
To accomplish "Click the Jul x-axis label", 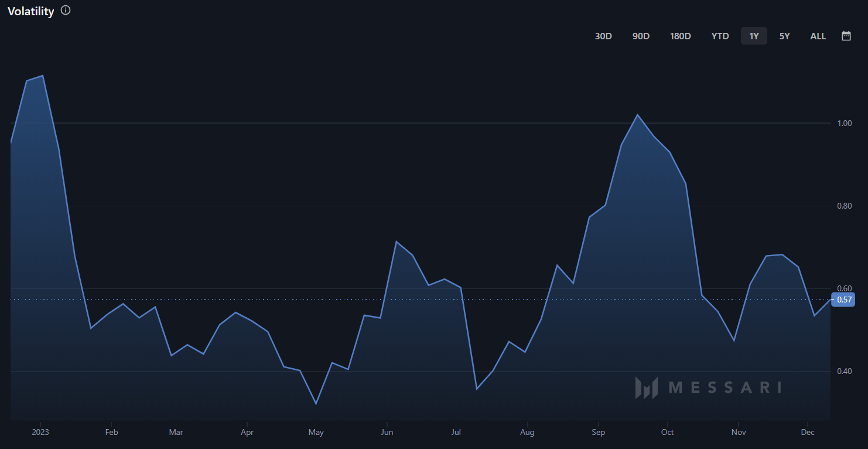I will pos(456,432).
